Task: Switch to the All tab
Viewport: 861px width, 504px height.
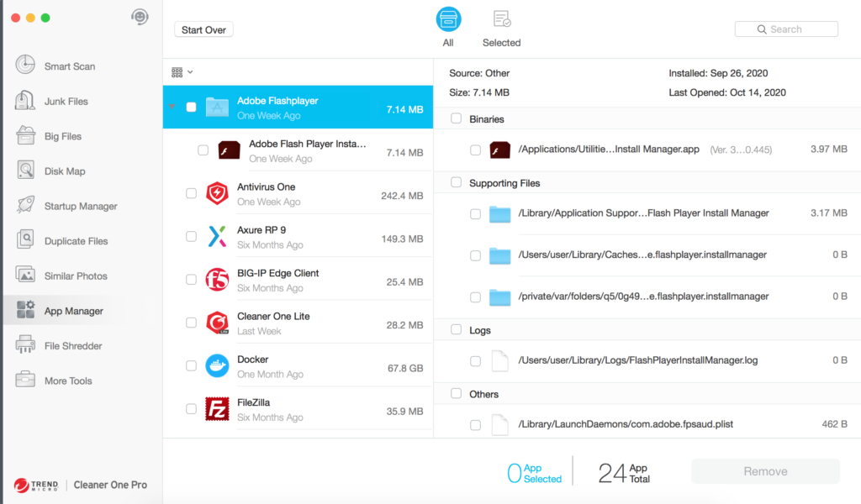Action: pyautogui.click(x=448, y=27)
